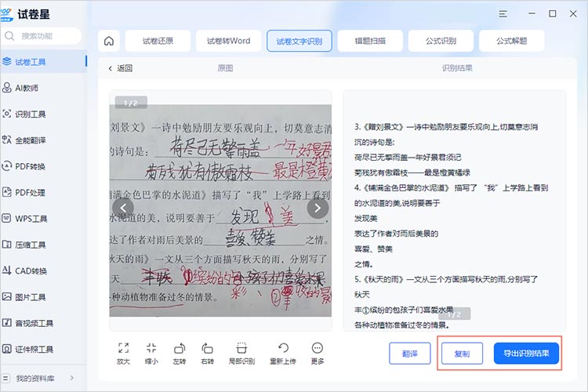Image resolution: width=588 pixels, height=392 pixels.
Task: Open 全能翻译 in sidebar
Action: tap(43, 140)
